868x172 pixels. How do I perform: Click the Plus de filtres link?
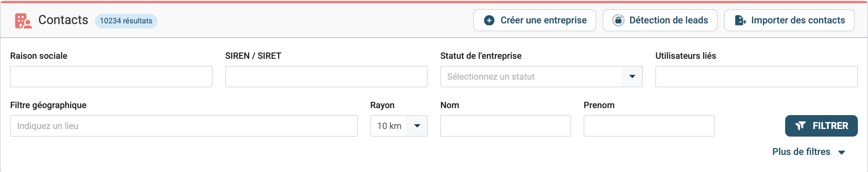pyautogui.click(x=801, y=152)
